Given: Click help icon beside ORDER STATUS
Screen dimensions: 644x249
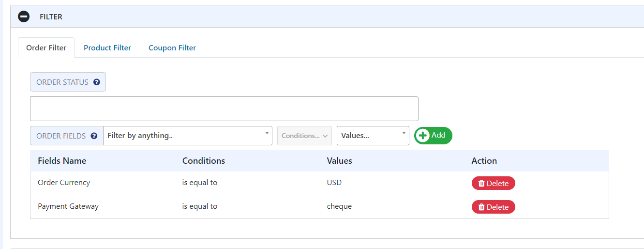Looking at the screenshot, I should click(96, 82).
